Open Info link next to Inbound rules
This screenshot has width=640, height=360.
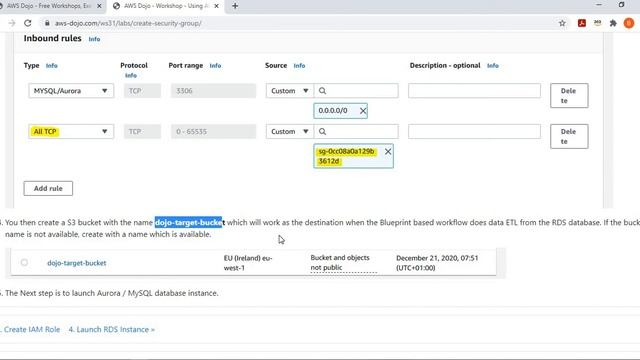tap(94, 39)
